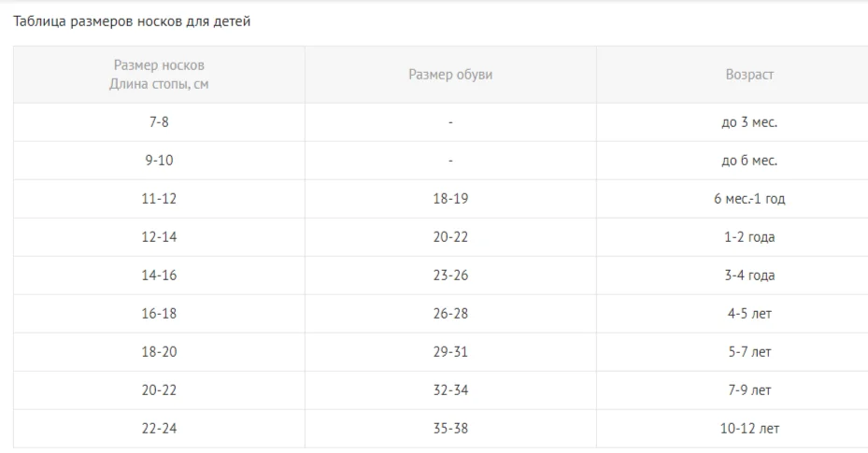Click the 'Возраст' column header

(x=749, y=75)
